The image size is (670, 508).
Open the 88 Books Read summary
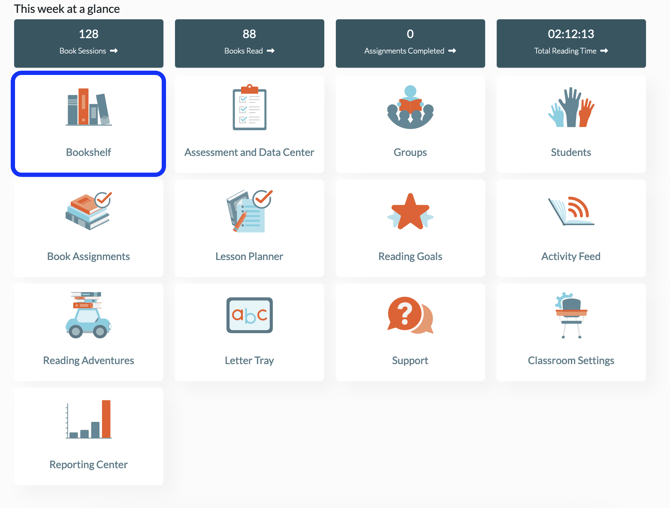pos(249,43)
